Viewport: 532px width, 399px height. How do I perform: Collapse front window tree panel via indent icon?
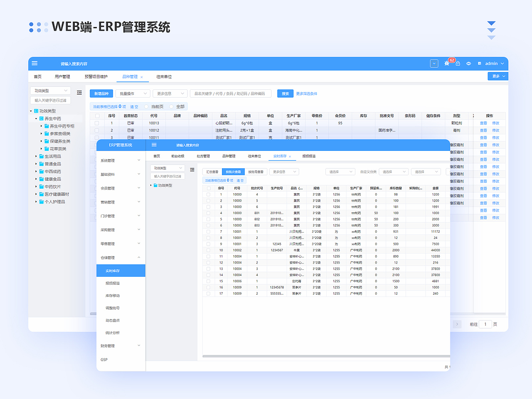click(x=192, y=170)
